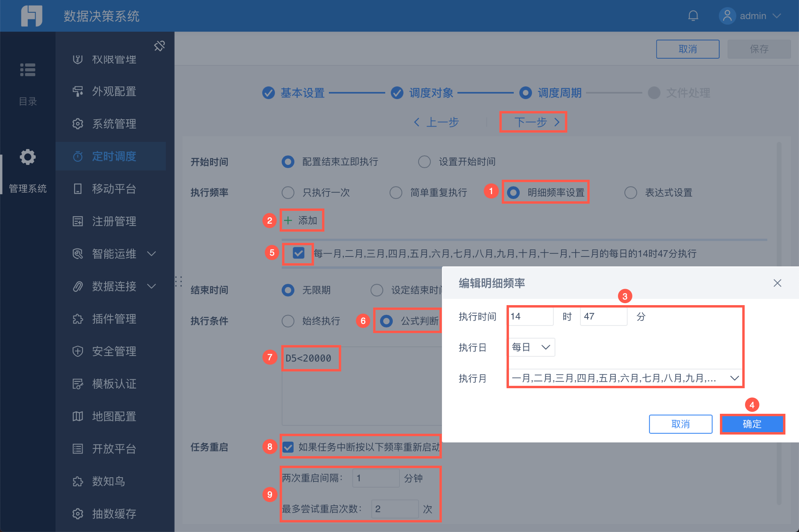The width and height of the screenshot is (799, 532).
Task: Expand the 智能运维 menu chevron
Action: [x=151, y=254]
